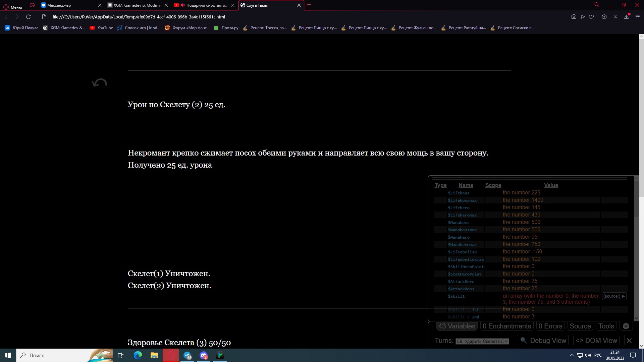
Task: Click the heart bookmark icon
Action: coord(591,17)
